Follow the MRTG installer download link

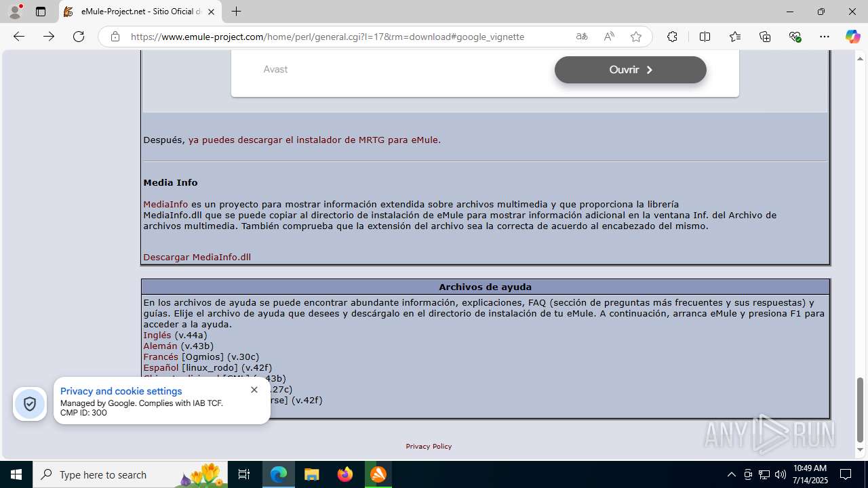tap(315, 140)
